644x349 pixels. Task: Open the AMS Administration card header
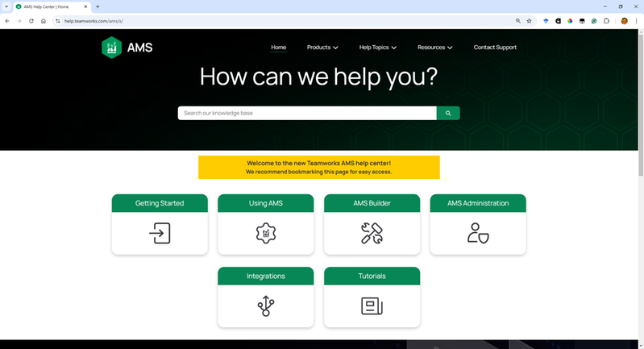pyautogui.click(x=478, y=203)
